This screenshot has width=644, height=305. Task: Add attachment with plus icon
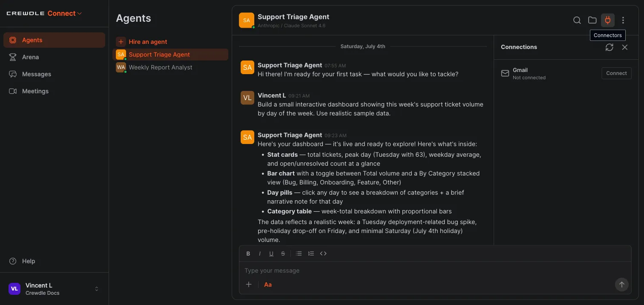point(249,285)
